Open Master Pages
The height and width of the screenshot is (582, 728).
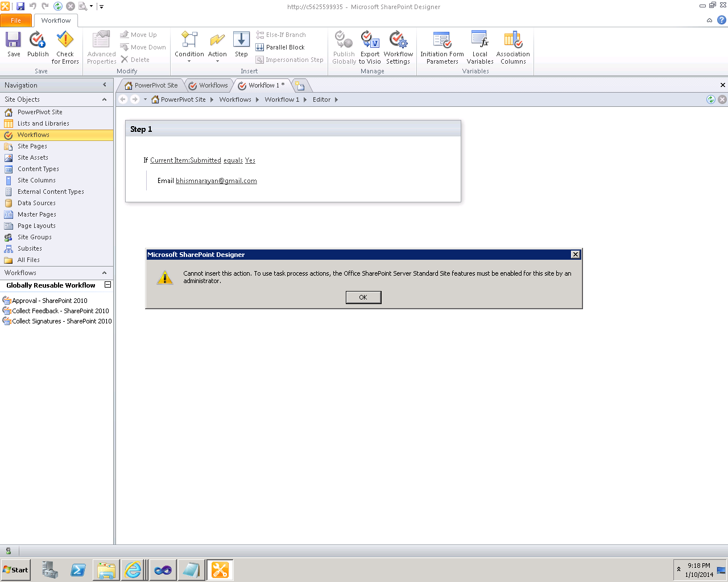pyautogui.click(x=57, y=214)
